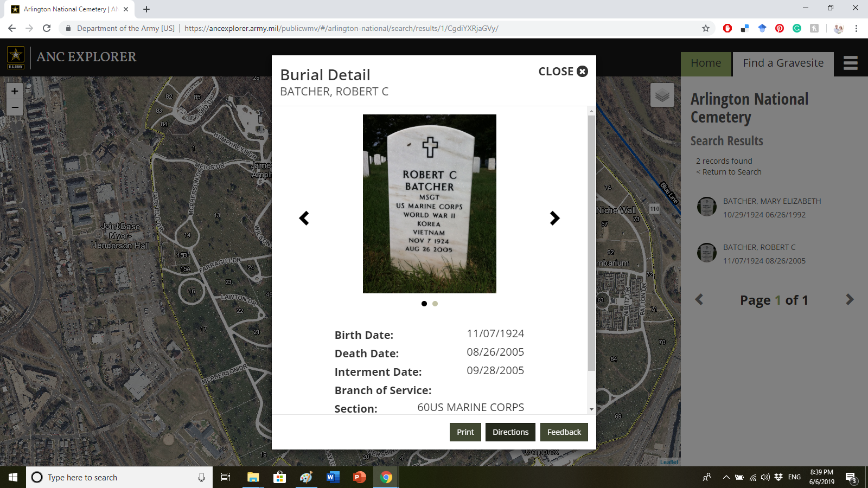Go to the next results page

pyautogui.click(x=850, y=300)
